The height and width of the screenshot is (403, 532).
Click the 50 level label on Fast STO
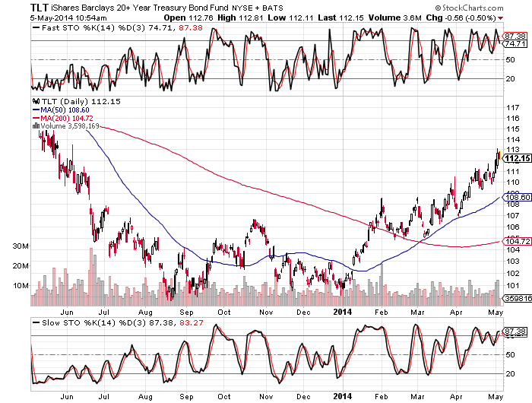coord(510,60)
